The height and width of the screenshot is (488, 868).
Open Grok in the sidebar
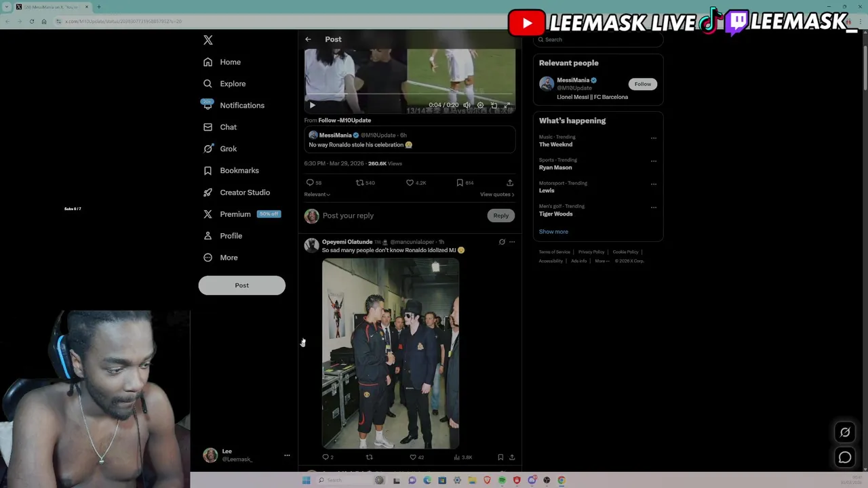[x=220, y=149]
